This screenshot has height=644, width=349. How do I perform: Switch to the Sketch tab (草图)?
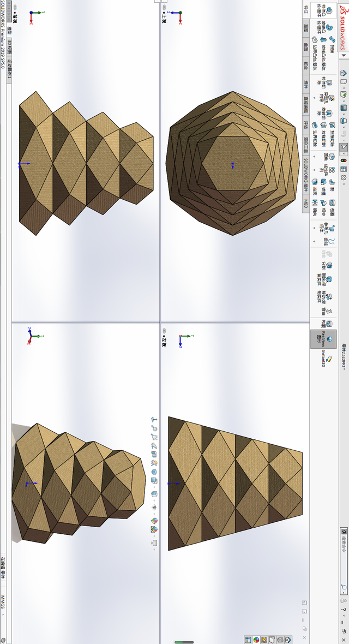coord(306,28)
